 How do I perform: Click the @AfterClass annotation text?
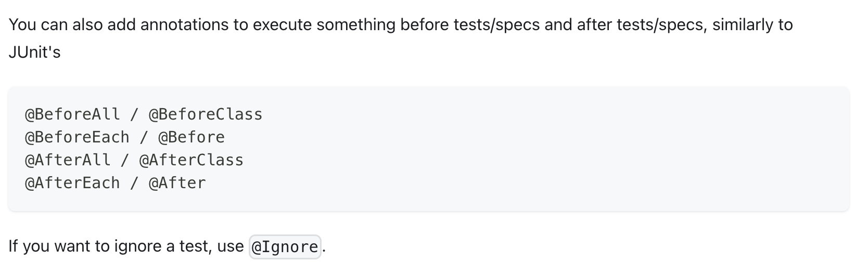[192, 160]
